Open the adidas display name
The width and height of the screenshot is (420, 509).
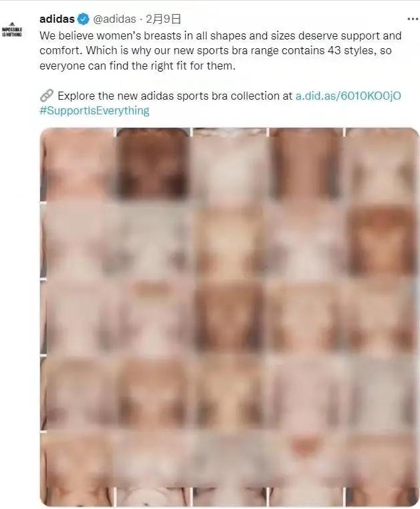coord(57,19)
